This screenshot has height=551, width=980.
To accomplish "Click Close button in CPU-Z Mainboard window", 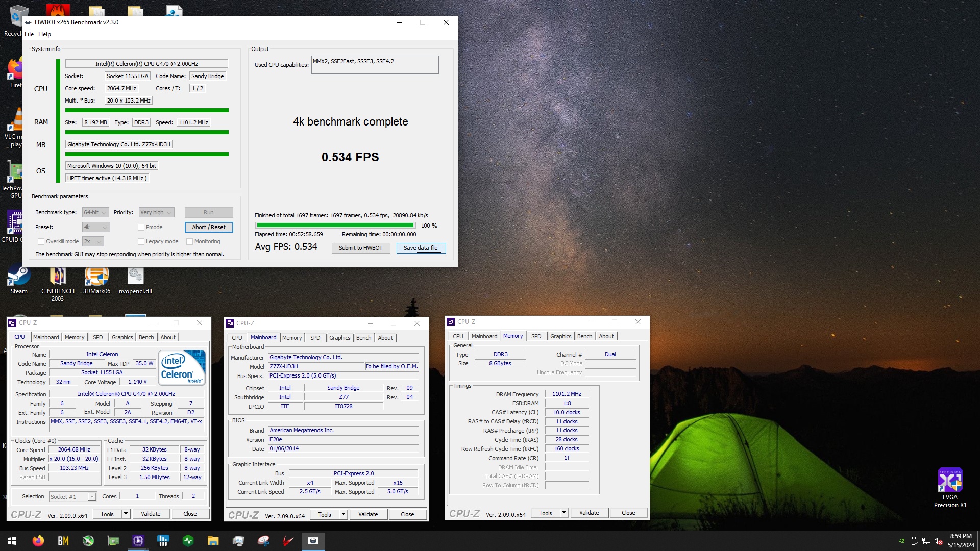I will (407, 515).
